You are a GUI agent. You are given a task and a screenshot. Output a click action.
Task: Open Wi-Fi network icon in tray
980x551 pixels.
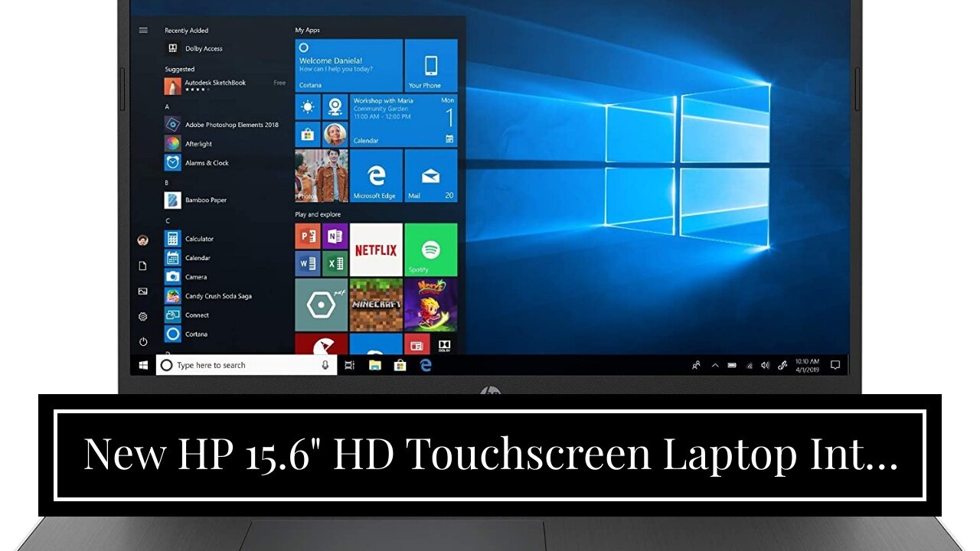pyautogui.click(x=749, y=365)
